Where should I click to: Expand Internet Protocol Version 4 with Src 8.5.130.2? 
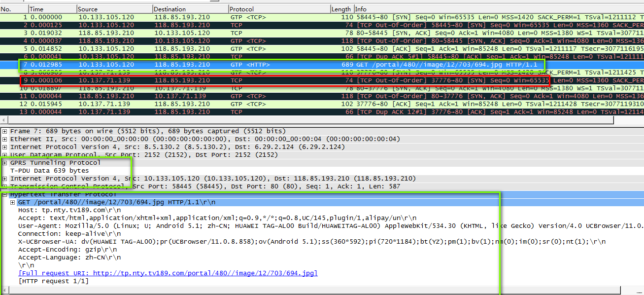(x=5, y=147)
